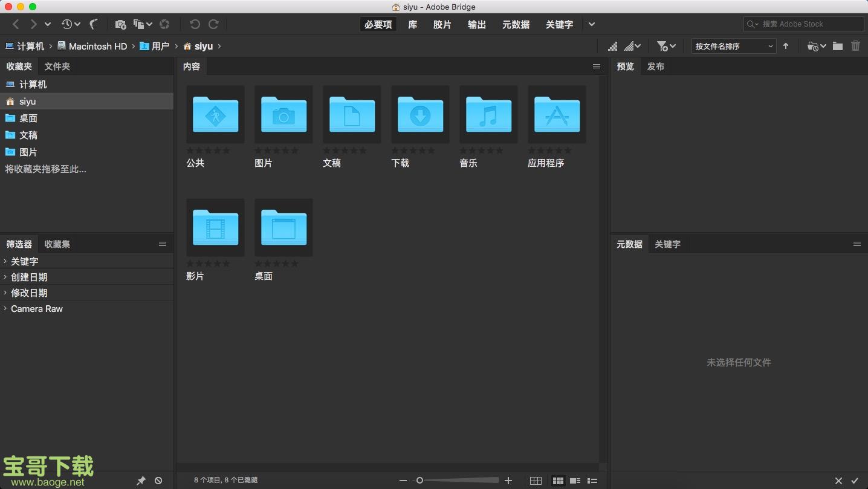Rotate 90 degrees counterclockwise
This screenshot has width=868, height=489.
coord(195,24)
